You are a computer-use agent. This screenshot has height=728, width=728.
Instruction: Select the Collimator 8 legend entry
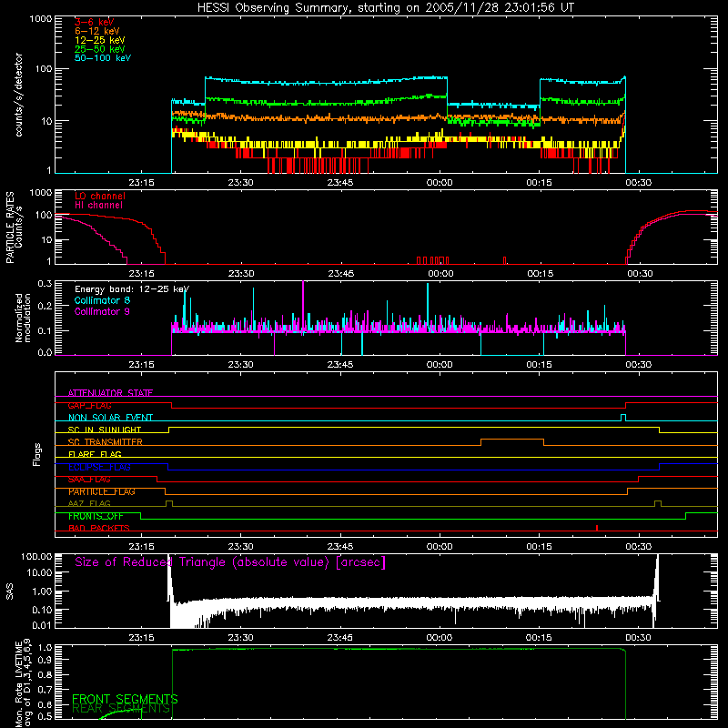102,300
